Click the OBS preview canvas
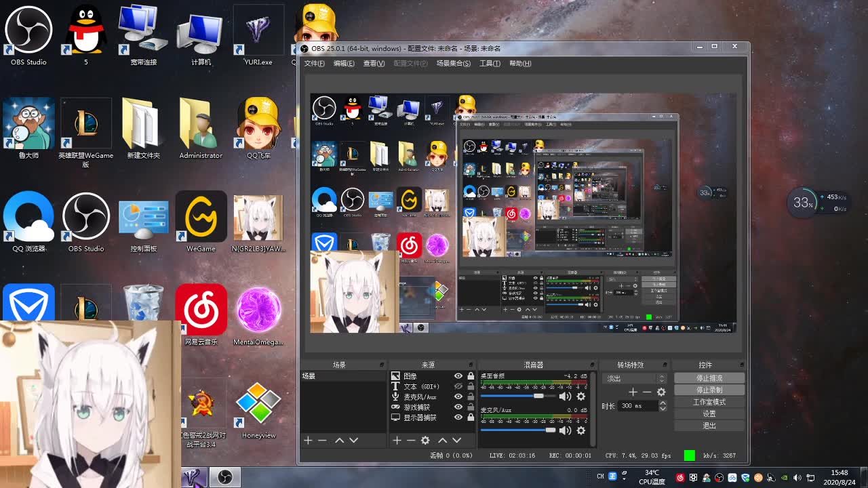 pyautogui.click(x=523, y=213)
